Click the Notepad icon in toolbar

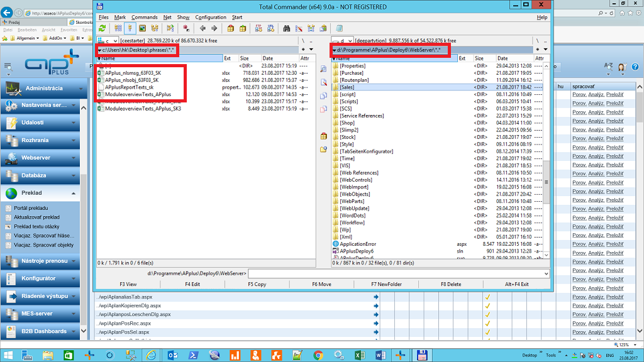click(x=339, y=28)
